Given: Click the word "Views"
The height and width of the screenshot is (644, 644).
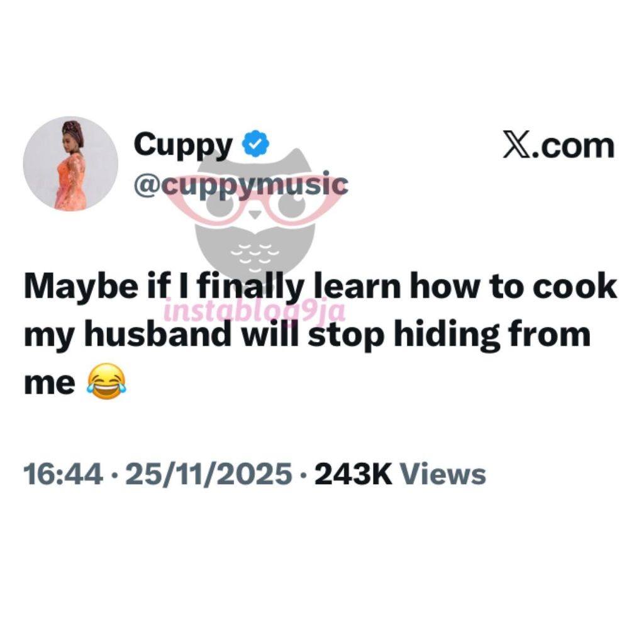Looking at the screenshot, I should (443, 474).
